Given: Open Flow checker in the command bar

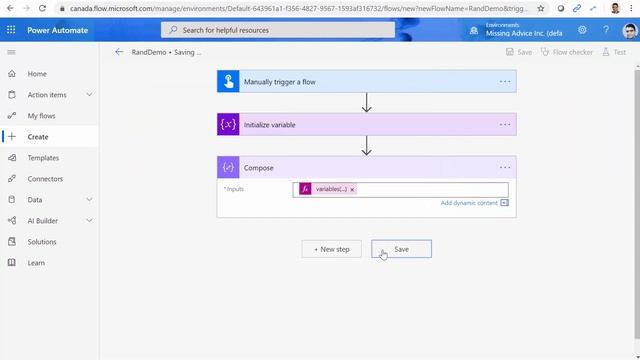Looking at the screenshot, I should pos(567,52).
